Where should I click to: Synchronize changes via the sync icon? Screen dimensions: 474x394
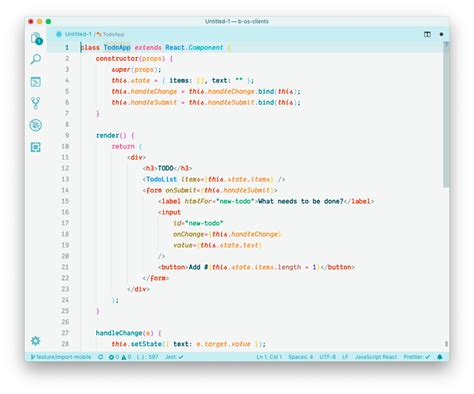tap(100, 357)
